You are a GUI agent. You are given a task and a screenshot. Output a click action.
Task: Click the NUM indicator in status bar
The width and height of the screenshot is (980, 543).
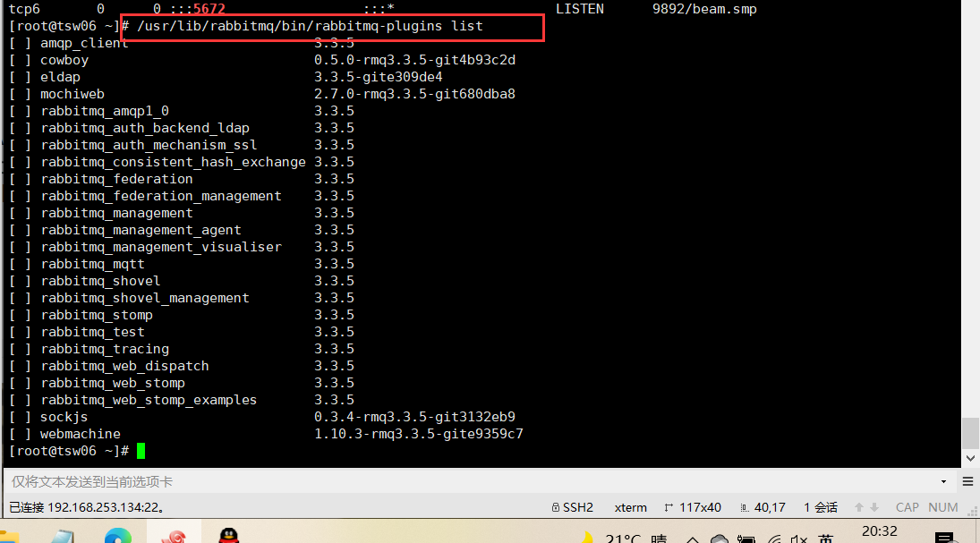pos(943,507)
